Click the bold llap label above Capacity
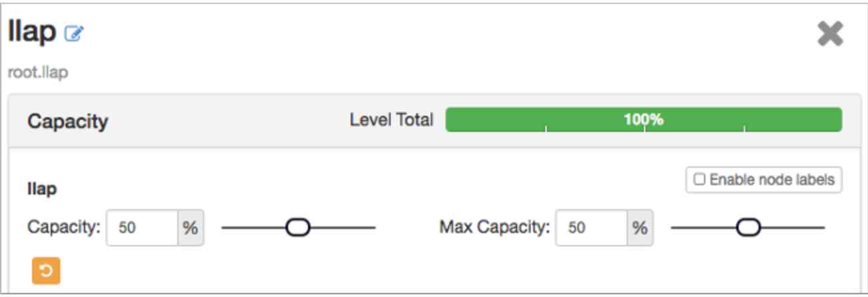 point(41,190)
